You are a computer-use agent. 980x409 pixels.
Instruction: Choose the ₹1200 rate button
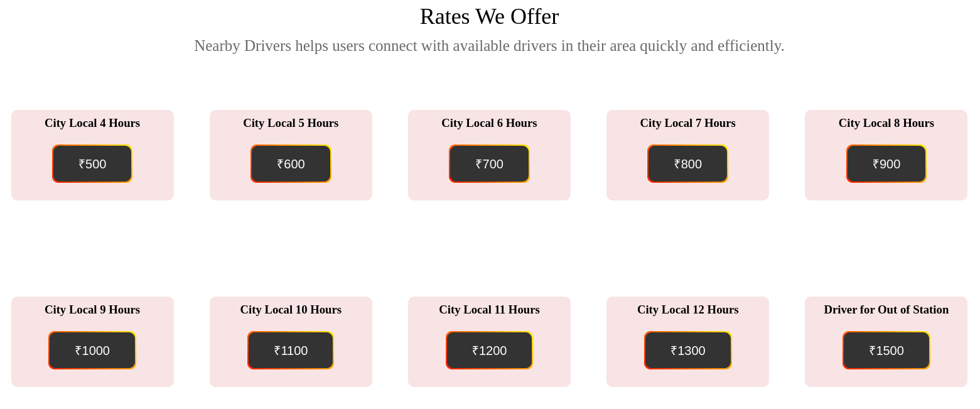(x=489, y=351)
